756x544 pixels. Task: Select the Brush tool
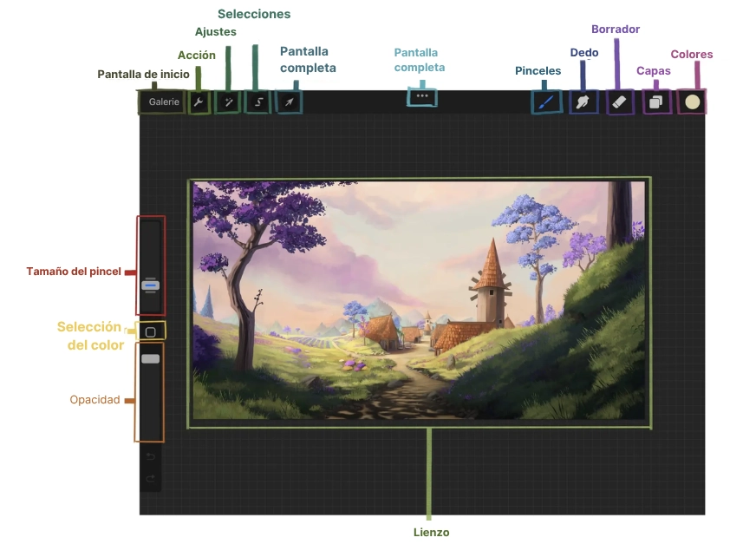click(x=546, y=102)
